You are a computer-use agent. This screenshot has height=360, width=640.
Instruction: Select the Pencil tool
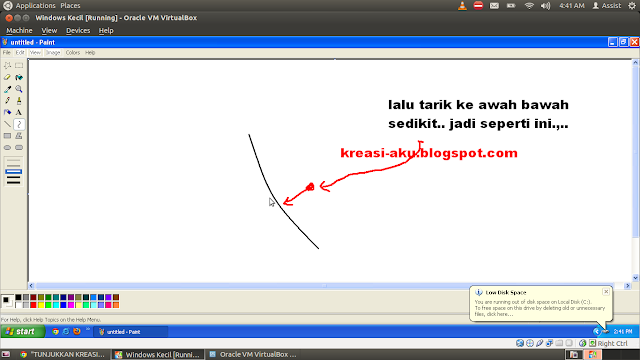7,100
